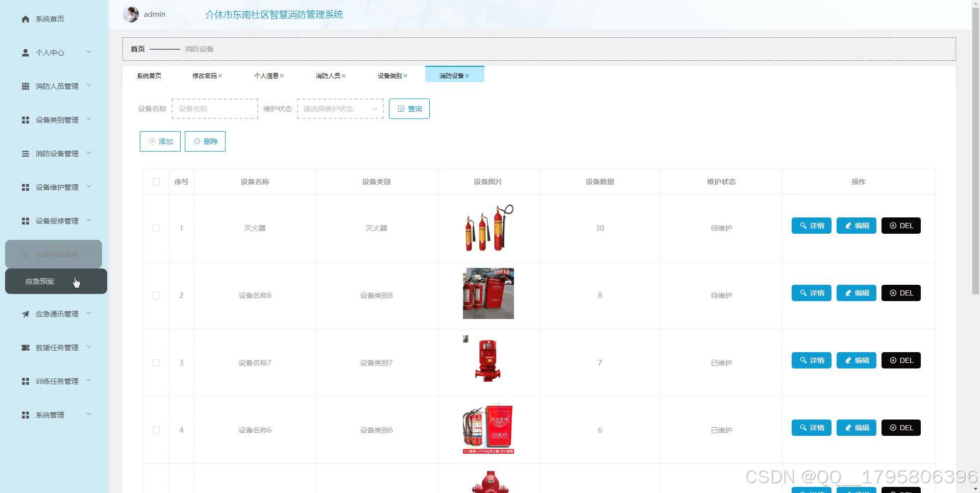Screen dimensions: 980x493
Task: Click the 消防人员管理 grid icon
Action: click(x=25, y=86)
